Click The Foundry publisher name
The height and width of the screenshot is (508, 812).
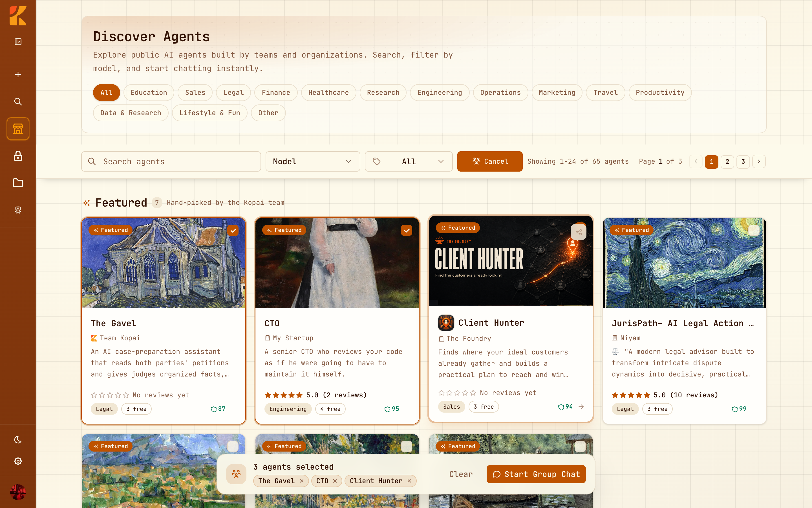(x=468, y=339)
